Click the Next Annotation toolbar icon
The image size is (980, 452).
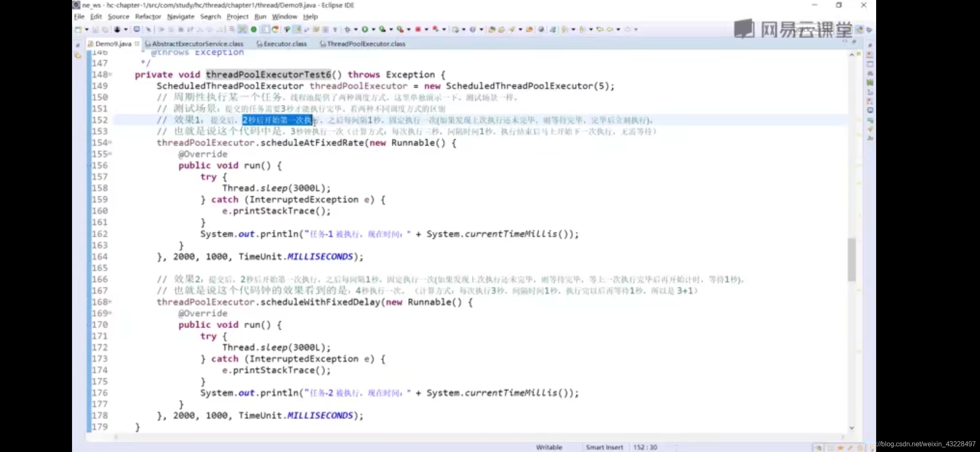(565, 29)
